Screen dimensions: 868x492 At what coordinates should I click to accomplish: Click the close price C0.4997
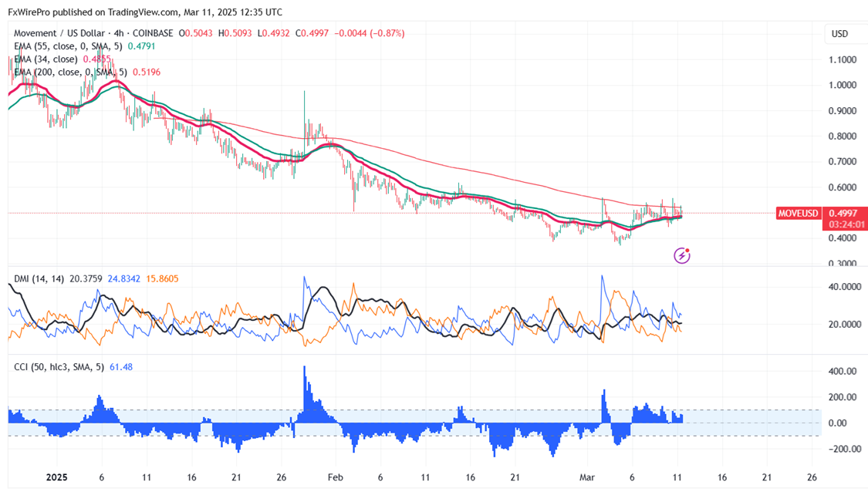point(312,33)
